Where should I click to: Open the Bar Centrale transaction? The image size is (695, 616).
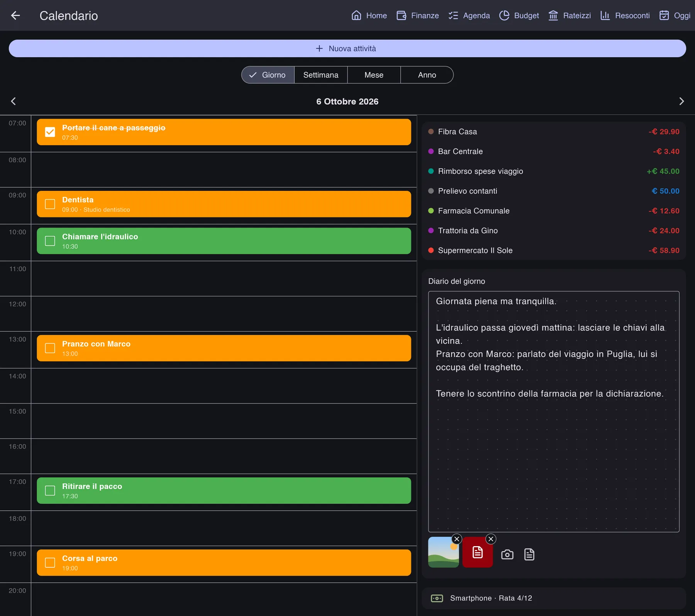tap(554, 151)
